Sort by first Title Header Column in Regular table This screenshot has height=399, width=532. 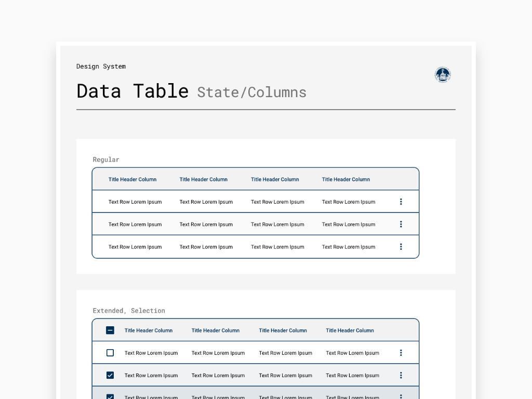pos(132,179)
